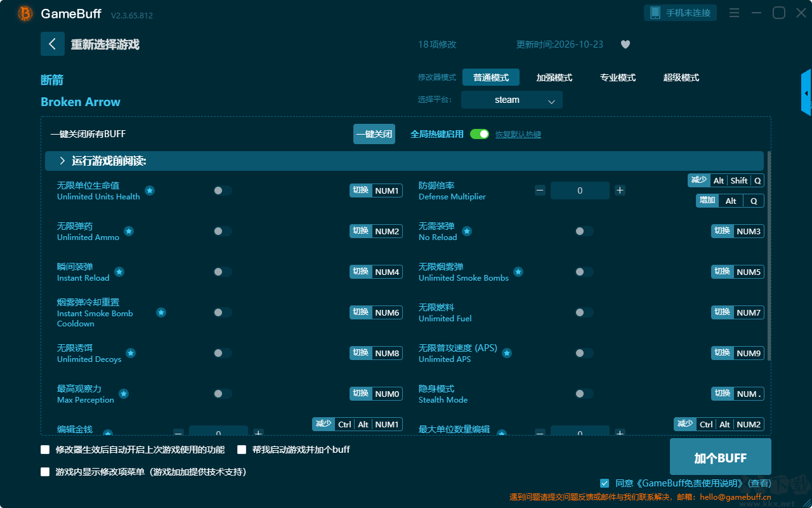Enable the Stealth Mode toggle
Screen dimensions: 812x508
point(584,394)
